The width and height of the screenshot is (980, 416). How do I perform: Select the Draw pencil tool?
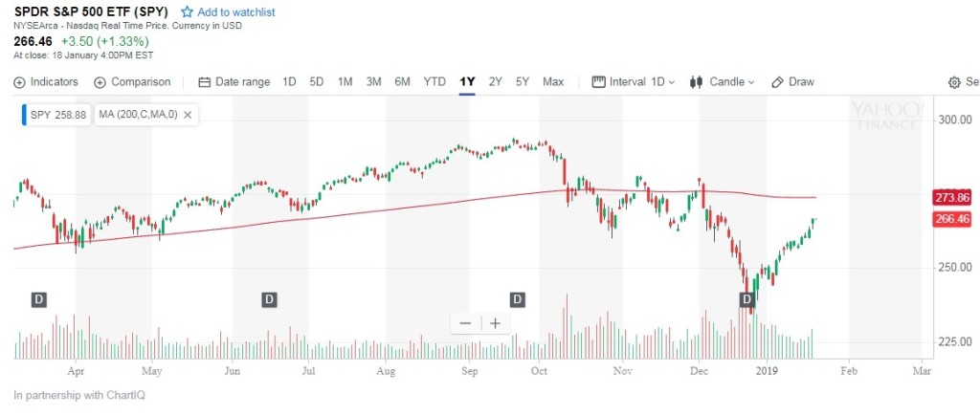coord(778,82)
